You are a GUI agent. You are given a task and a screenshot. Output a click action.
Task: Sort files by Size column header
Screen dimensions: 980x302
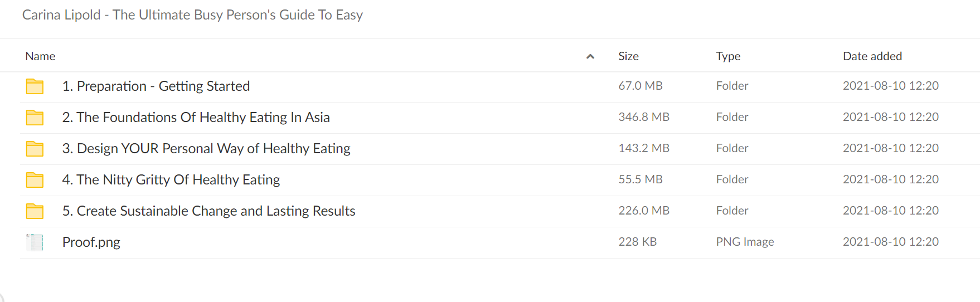point(628,56)
